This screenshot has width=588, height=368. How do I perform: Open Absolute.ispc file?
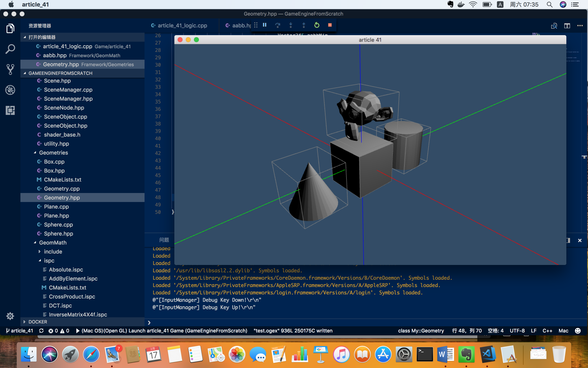pos(83,269)
